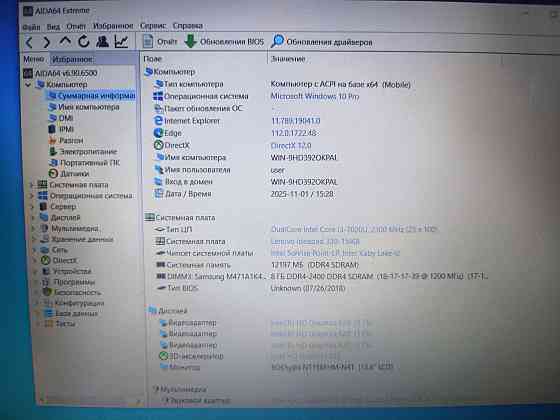560x420 pixels.
Task: Select Электропитание tree item
Action: [x=83, y=151]
